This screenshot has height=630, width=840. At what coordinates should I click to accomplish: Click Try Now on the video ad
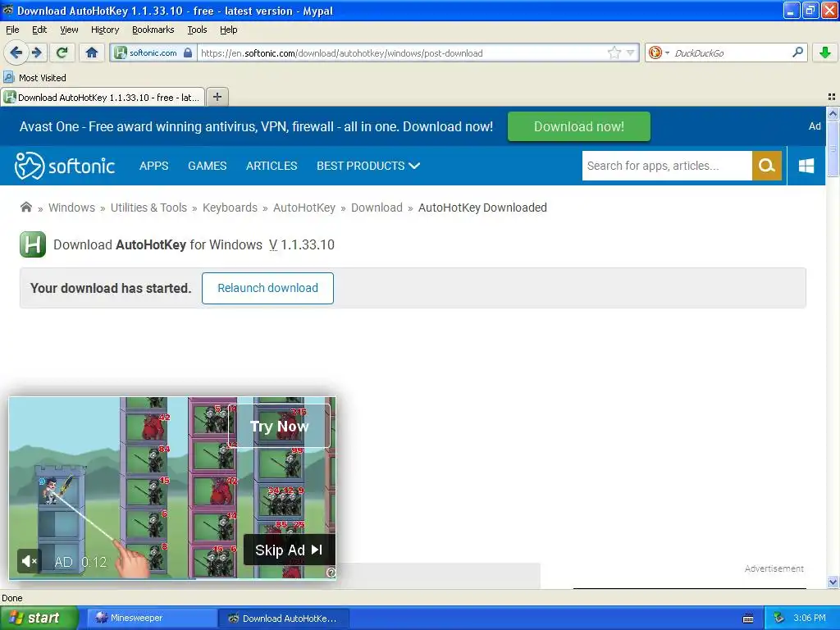pyautogui.click(x=279, y=426)
